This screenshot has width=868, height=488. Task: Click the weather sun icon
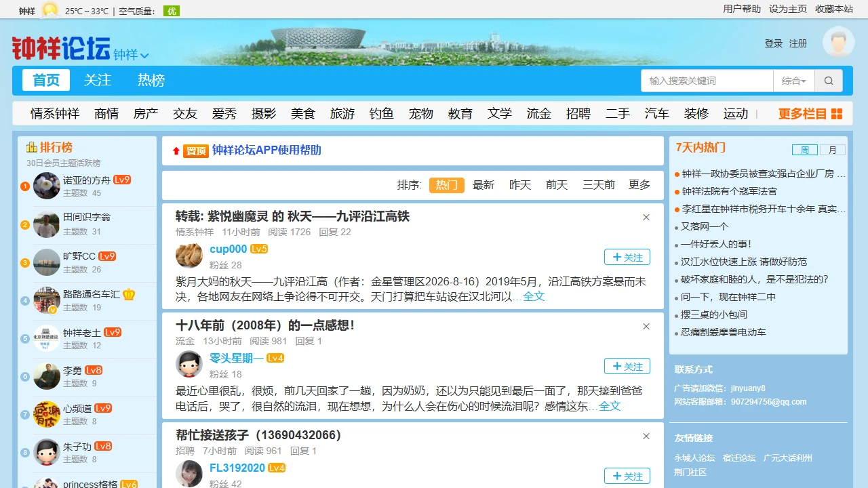[50, 10]
